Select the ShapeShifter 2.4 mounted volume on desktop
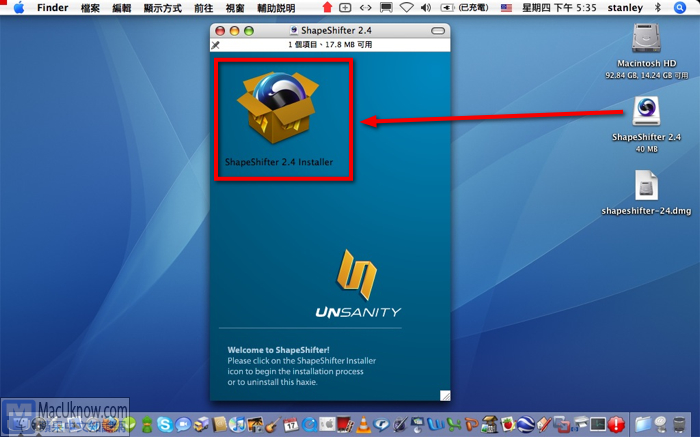Image resolution: width=700 pixels, height=437 pixels. coord(646,112)
